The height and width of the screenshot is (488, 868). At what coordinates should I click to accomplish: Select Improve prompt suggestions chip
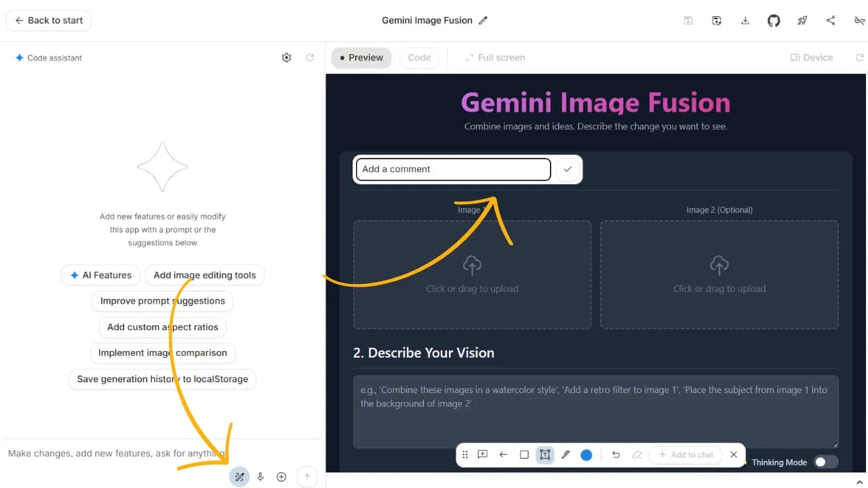click(x=163, y=301)
